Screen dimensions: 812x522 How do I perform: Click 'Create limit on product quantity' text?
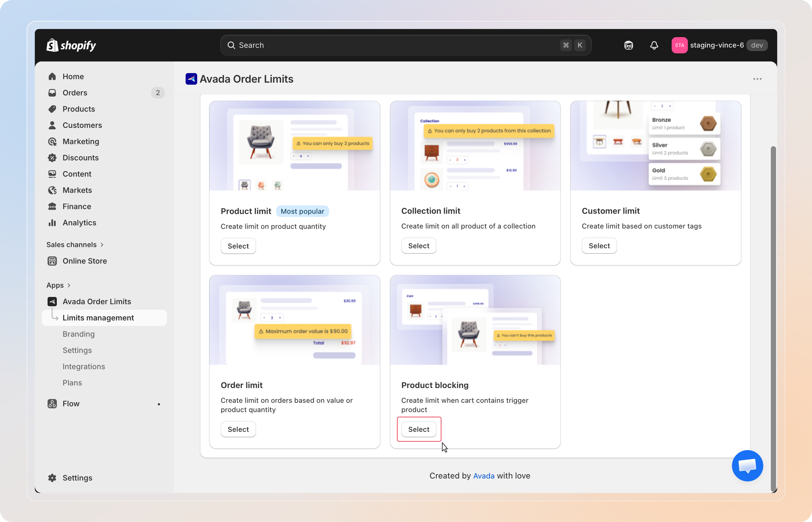pos(273,226)
